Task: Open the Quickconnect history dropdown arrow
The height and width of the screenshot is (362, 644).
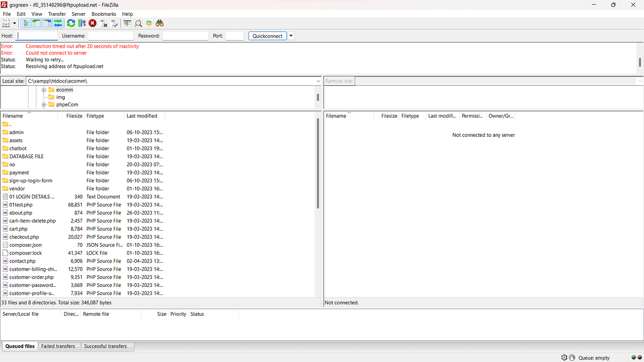Action: 291,36
